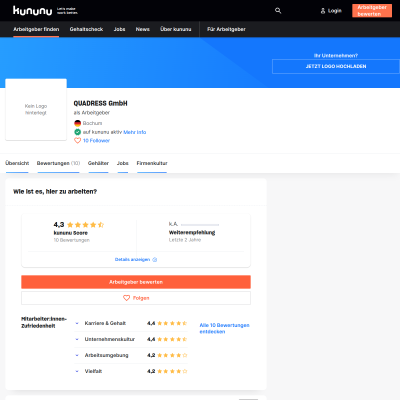Expand the Vielfalt row
Viewport: 400px width, 400px height.
pyautogui.click(x=77, y=371)
